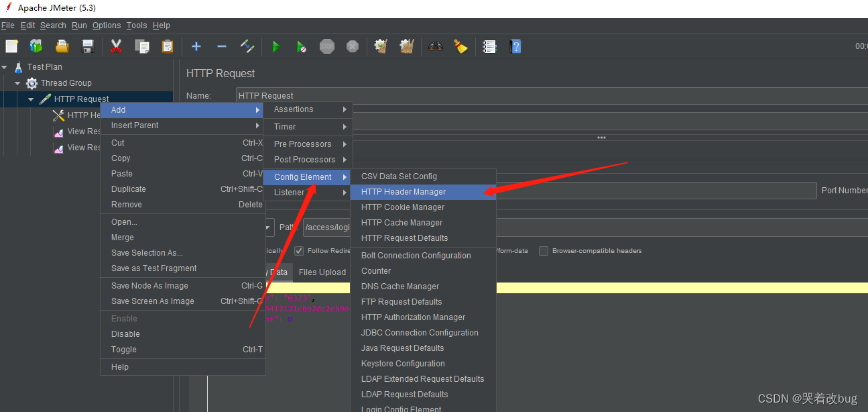Choose Merge from the context menu
Image resolution: width=868 pixels, height=412 pixels.
182,238
